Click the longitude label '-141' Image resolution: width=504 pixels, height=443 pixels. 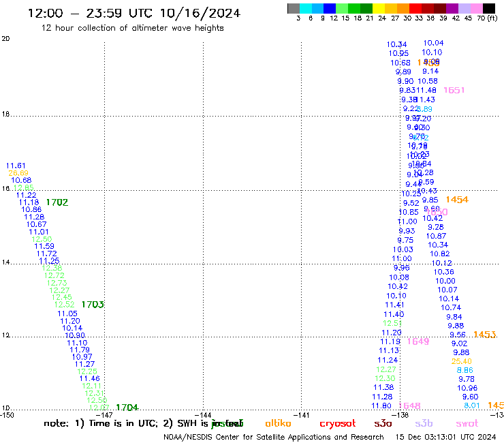tap(301, 415)
